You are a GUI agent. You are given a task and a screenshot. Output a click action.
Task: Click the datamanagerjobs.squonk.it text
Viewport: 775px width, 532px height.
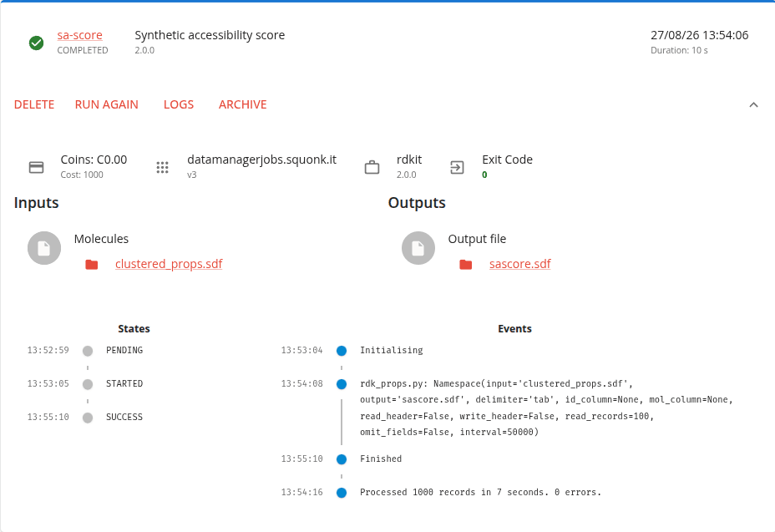pyautogui.click(x=262, y=160)
